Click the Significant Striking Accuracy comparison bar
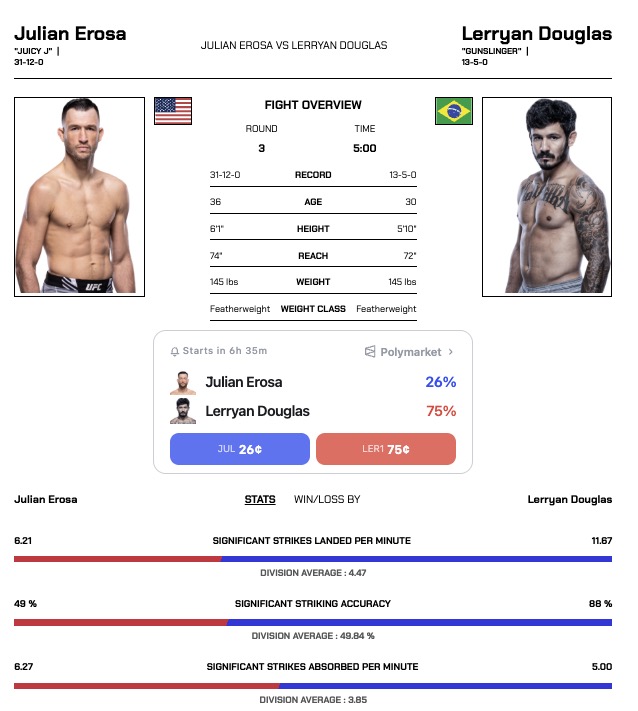The image size is (638, 711). 312,622
